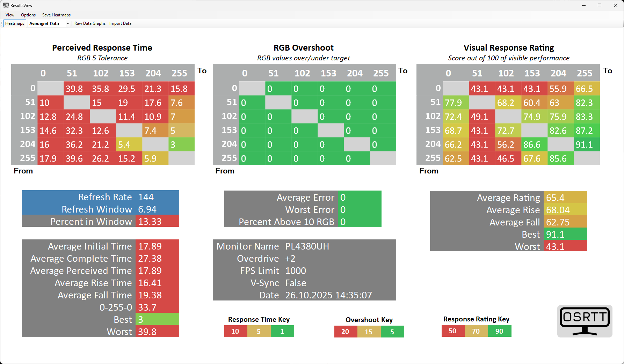Viewport: 624px width, 364px height.
Task: Close the ResultsView window
Action: point(616,5)
